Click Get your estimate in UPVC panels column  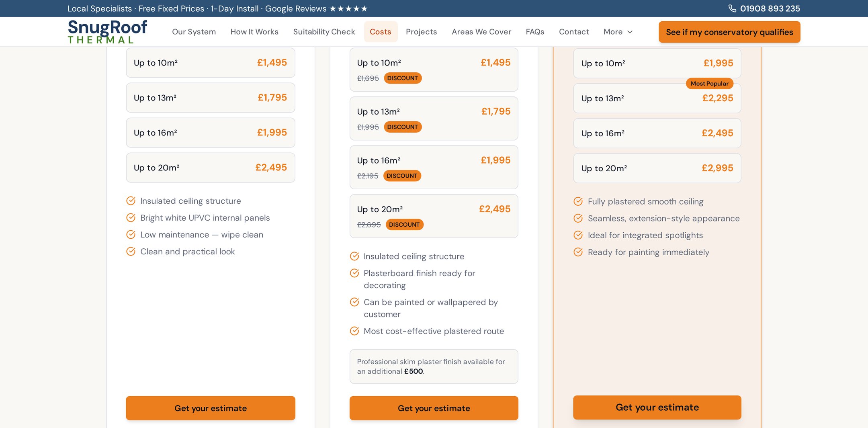click(x=211, y=408)
